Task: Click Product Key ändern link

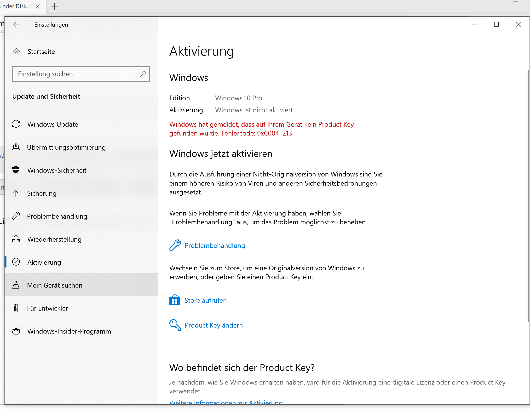Action: click(x=214, y=325)
